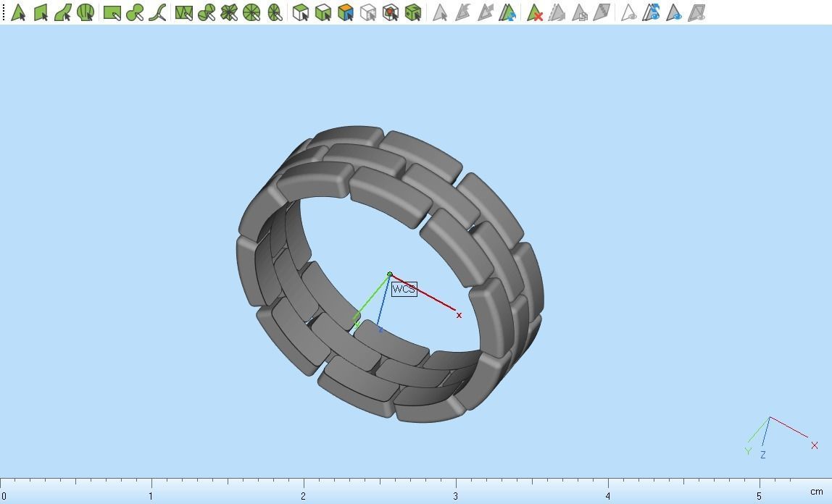This screenshot has height=504, width=832.
Task: Select the second green-top cube selection tool
Action: 323,12
